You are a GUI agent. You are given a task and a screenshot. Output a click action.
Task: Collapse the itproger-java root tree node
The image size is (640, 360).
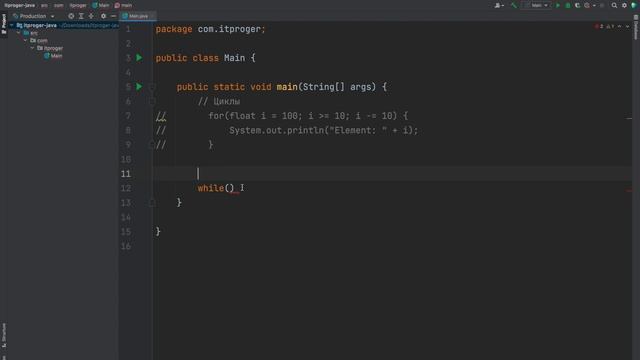point(12,25)
